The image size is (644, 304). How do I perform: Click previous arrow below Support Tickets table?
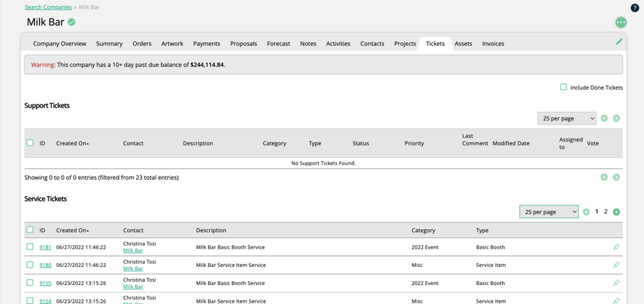click(603, 177)
